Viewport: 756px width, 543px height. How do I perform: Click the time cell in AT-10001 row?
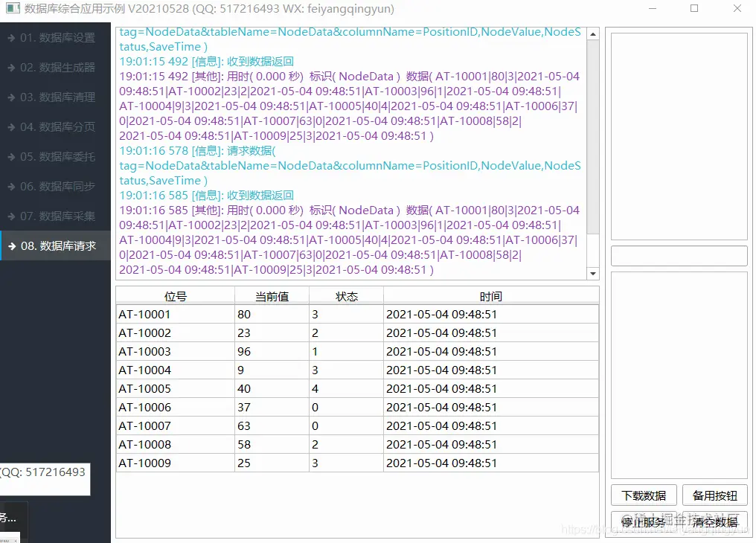[491, 314]
